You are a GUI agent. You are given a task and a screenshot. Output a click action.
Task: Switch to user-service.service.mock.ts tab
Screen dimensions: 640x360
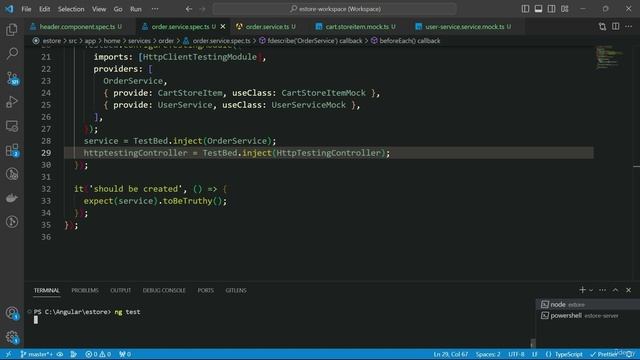[x=464, y=27]
